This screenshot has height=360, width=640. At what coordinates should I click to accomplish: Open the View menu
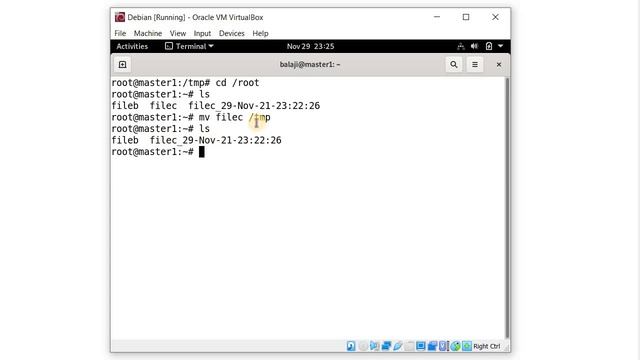click(x=178, y=33)
